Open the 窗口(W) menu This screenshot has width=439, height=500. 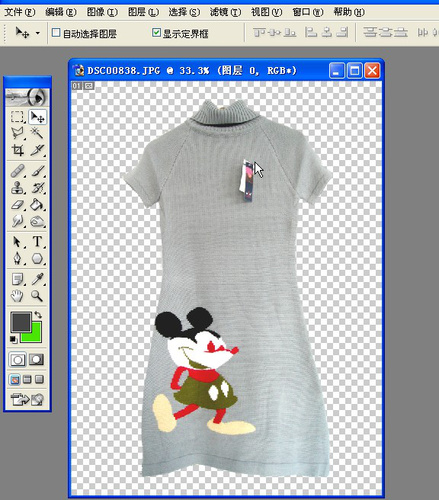pos(308,12)
